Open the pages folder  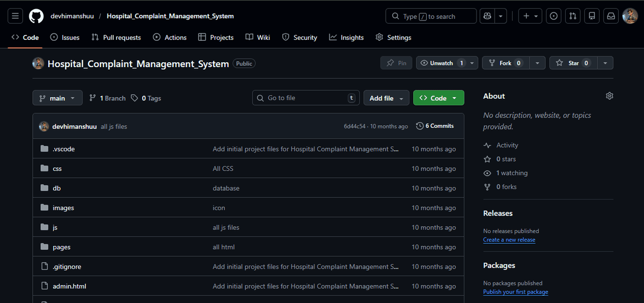pos(61,247)
